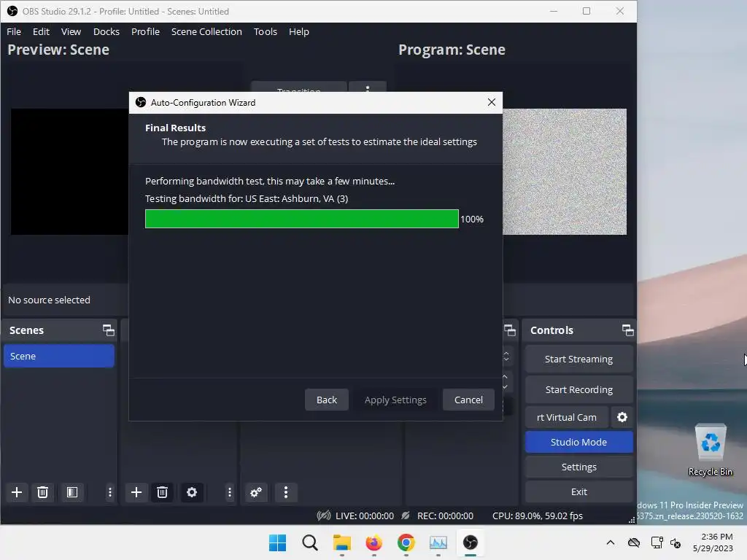This screenshot has width=747, height=560.
Task: Open Firefox from taskbar
Action: [373, 542]
